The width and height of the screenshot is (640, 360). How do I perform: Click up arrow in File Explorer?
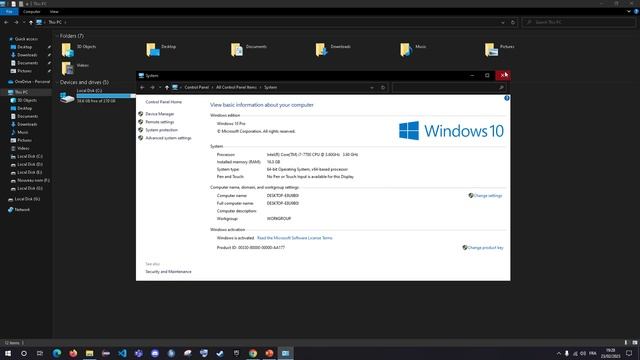pyautogui.click(x=31, y=22)
